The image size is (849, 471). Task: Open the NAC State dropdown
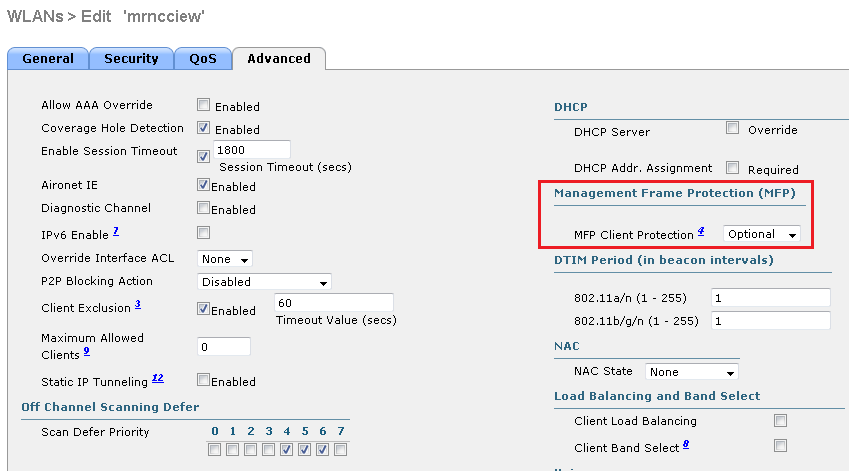(692, 372)
